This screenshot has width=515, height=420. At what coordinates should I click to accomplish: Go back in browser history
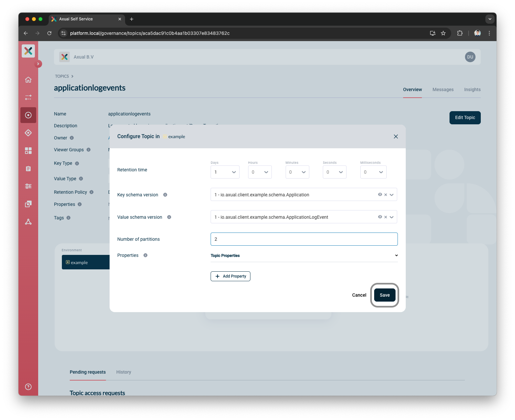coord(26,33)
